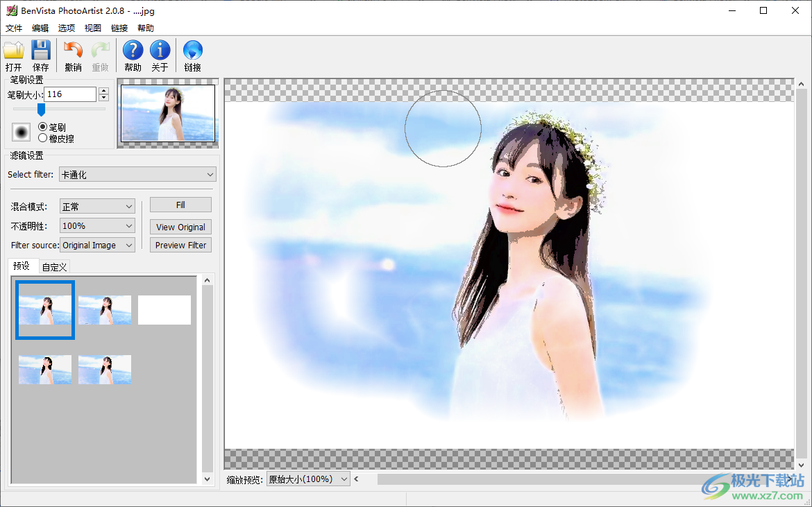Select the 笔刷 brush radio option
The height and width of the screenshot is (507, 812).
[43, 127]
